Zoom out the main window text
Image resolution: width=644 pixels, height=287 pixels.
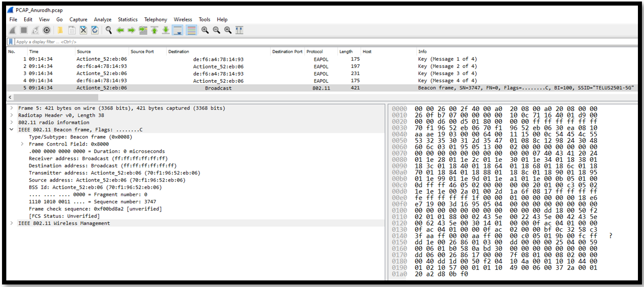(217, 30)
